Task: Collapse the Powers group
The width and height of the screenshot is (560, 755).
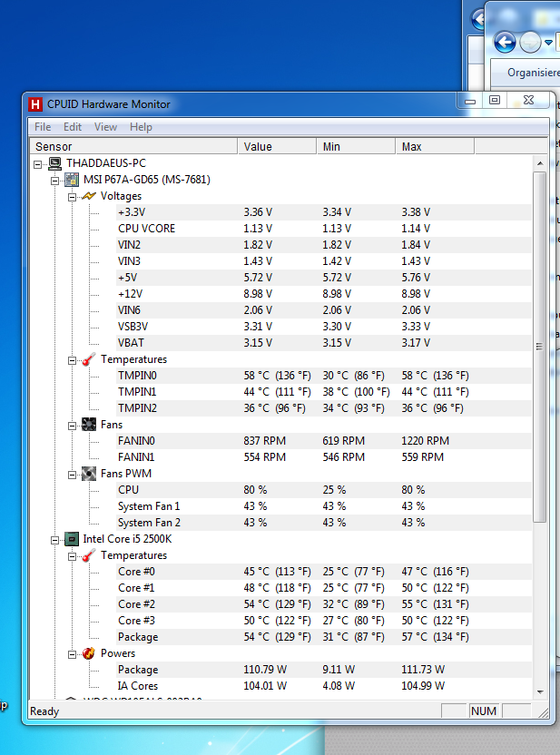Action: tap(72, 655)
